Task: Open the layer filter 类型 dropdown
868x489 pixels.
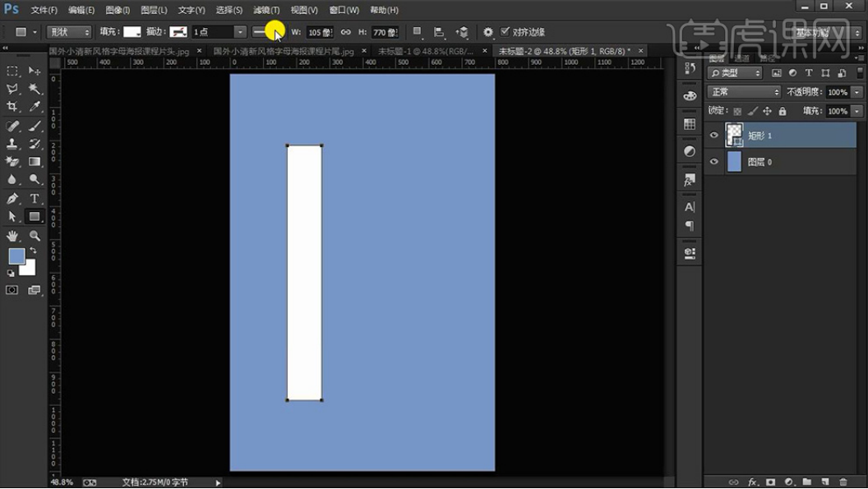Action: pyautogui.click(x=735, y=73)
